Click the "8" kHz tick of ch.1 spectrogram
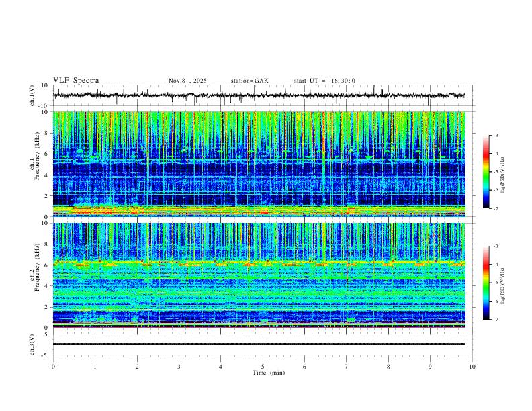This screenshot has height=411, width=532. coord(46,133)
